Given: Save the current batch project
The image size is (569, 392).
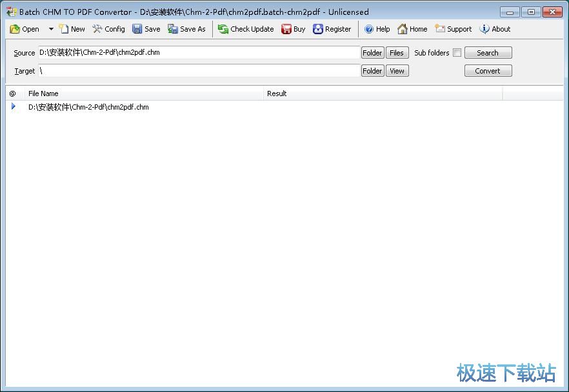Looking at the screenshot, I should point(146,29).
